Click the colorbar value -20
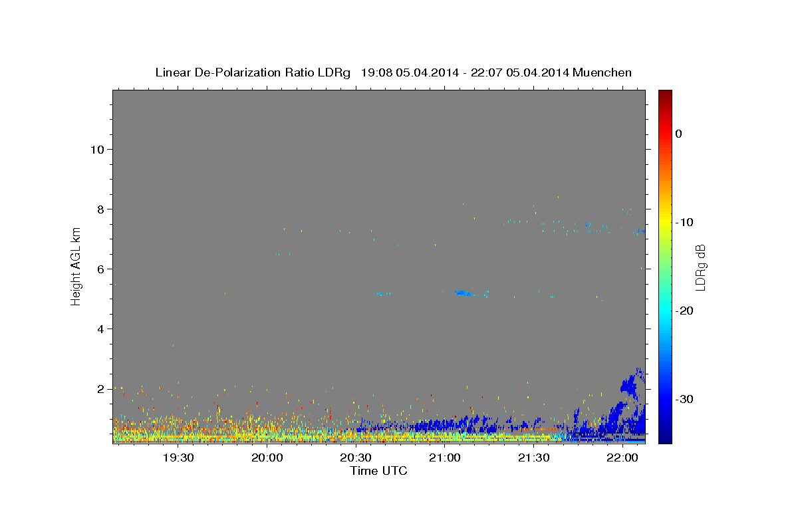This screenshot has height=532, width=798. [685, 311]
